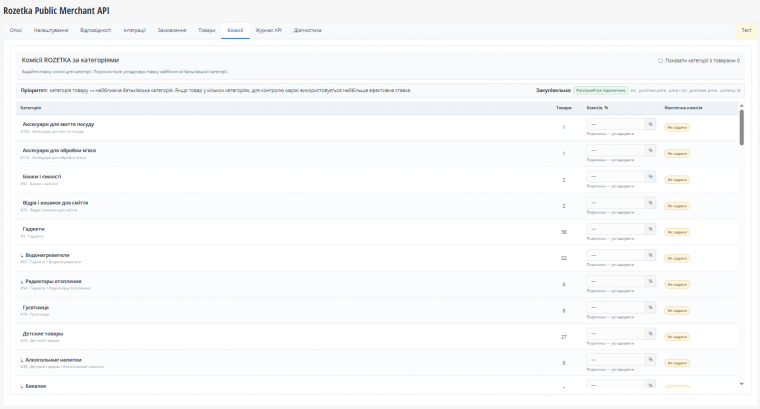Open the Відповідності tab
This screenshot has width=760, height=409.
[x=95, y=30]
